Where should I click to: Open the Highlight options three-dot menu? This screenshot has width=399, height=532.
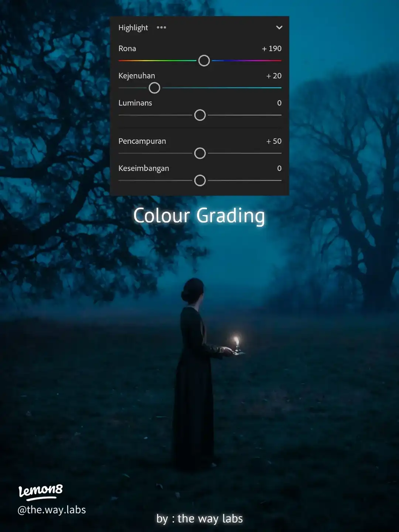(x=161, y=27)
